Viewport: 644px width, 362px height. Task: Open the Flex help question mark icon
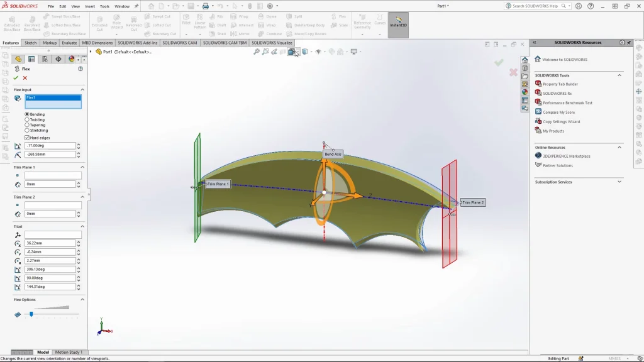point(80,69)
